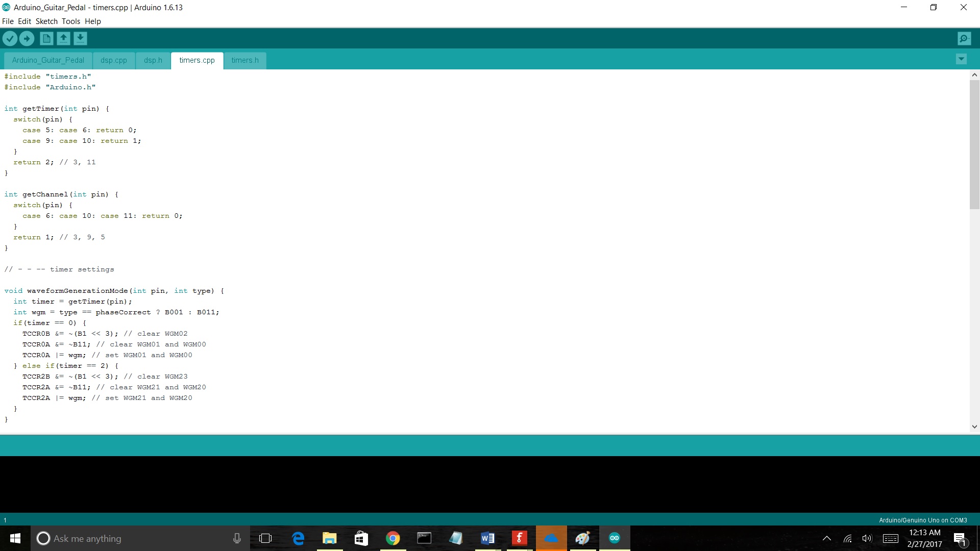
Task: Open the Sketch menu
Action: click(46, 21)
